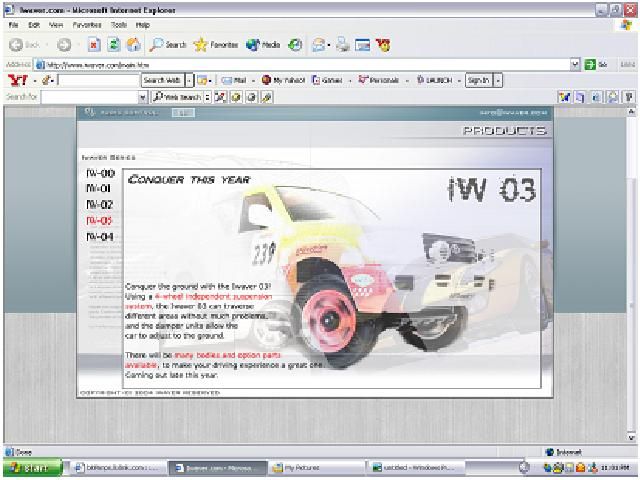Click first icon in right toolbar group
Image resolution: width=640 pixels, height=480 pixels.
(564, 97)
